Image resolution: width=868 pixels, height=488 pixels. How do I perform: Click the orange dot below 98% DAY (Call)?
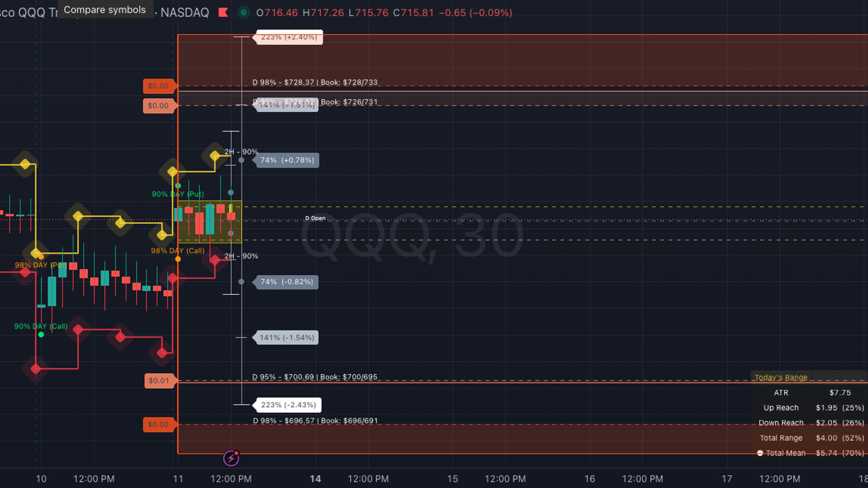click(178, 259)
